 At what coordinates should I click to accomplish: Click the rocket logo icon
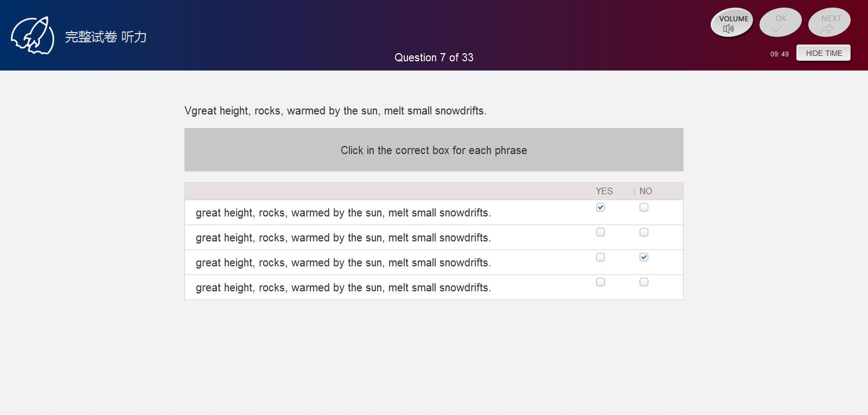pyautogui.click(x=33, y=35)
